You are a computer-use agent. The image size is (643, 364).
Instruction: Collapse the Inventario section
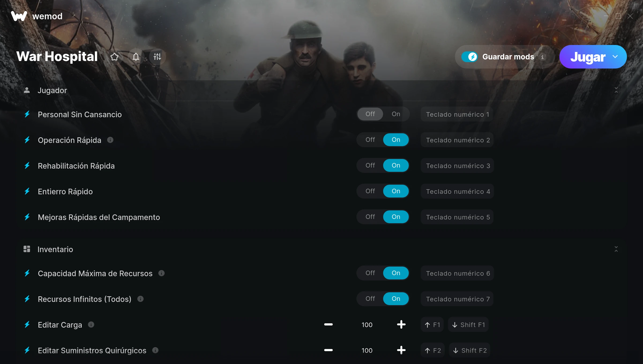coord(616,249)
